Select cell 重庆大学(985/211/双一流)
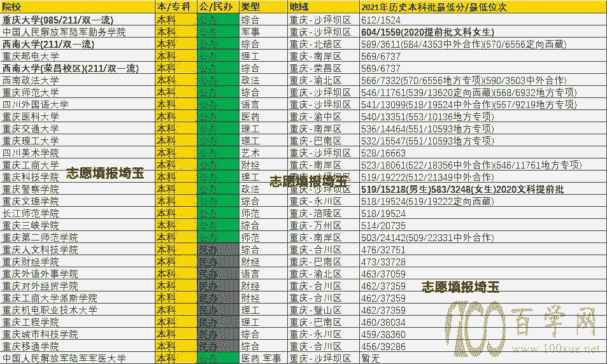Image resolution: width=607 pixels, height=364 pixels. pyautogui.click(x=78, y=20)
